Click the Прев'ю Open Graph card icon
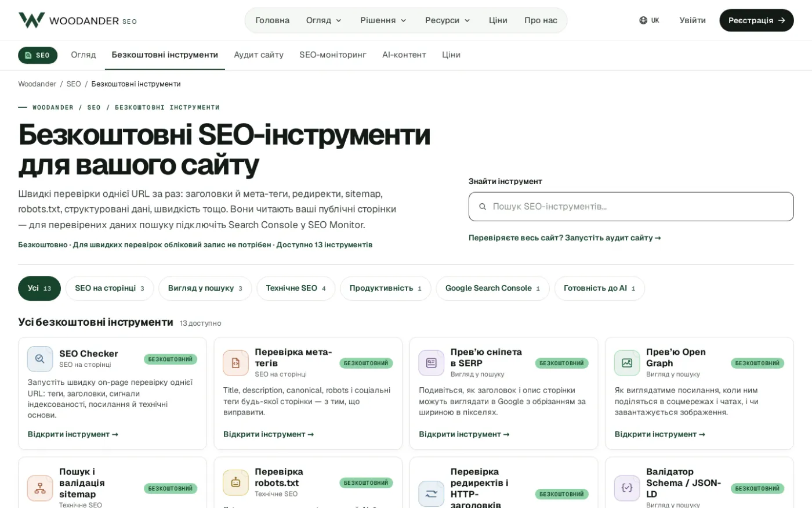The width and height of the screenshot is (812, 508). tap(627, 363)
